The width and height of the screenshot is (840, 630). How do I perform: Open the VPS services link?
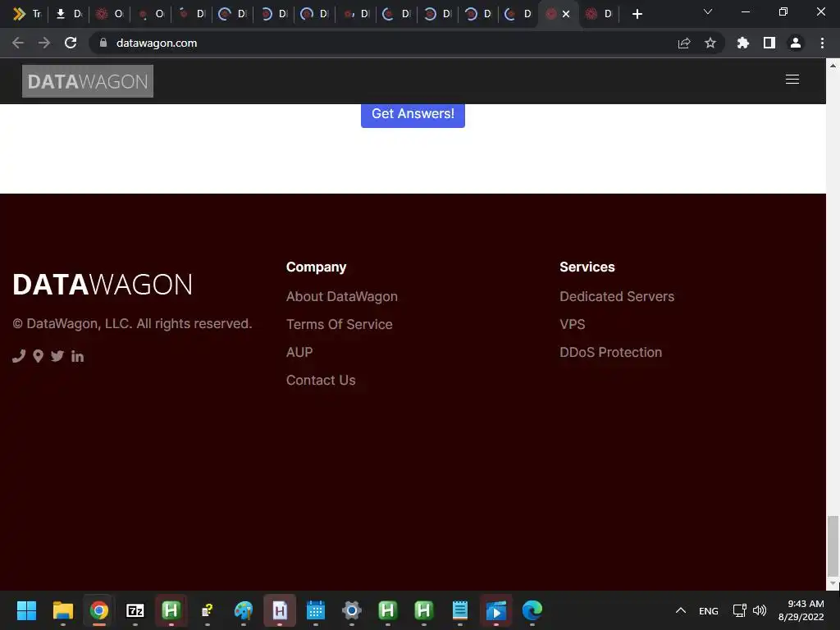click(572, 324)
